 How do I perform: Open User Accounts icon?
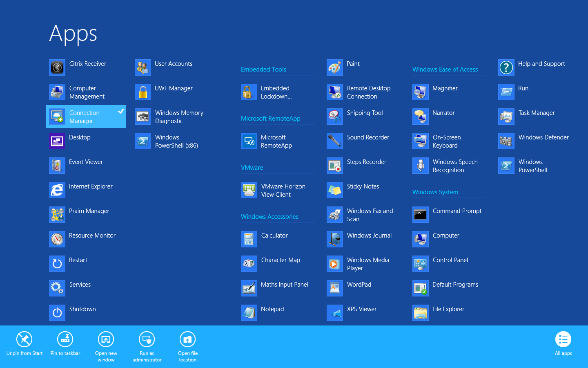[x=143, y=67]
